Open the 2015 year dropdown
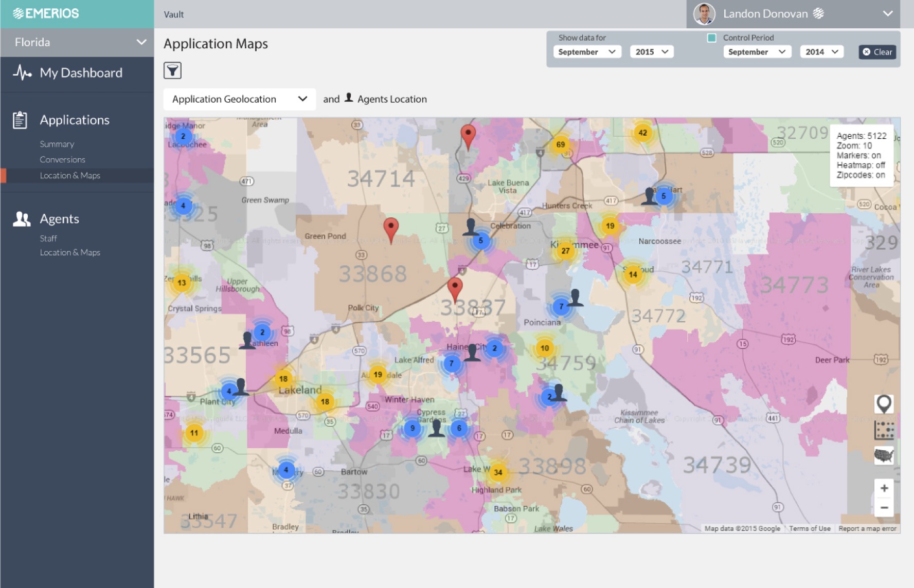 pyautogui.click(x=651, y=52)
